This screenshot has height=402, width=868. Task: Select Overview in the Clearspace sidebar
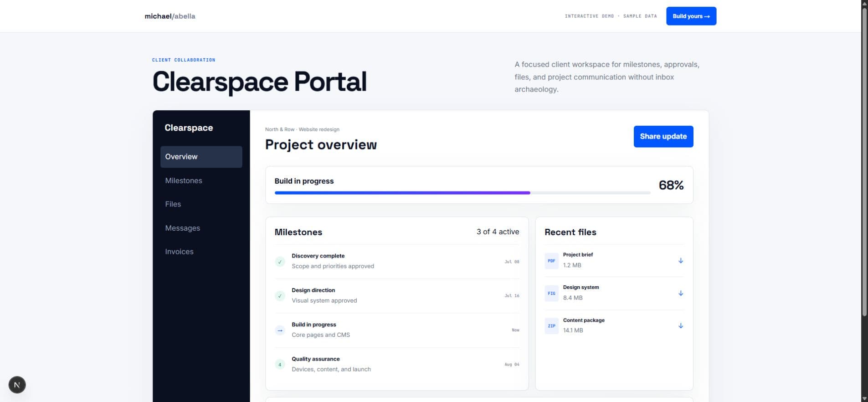pyautogui.click(x=201, y=157)
